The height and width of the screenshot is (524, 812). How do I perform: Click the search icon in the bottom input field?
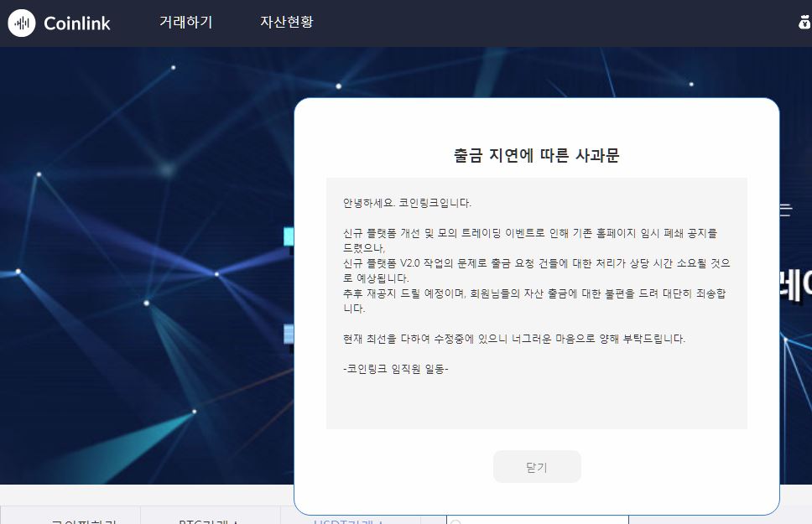coord(455,521)
